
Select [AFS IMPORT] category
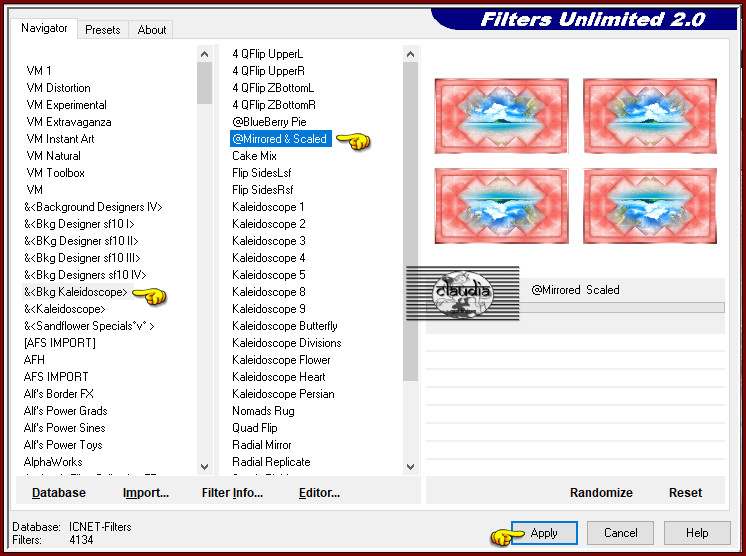coord(60,343)
